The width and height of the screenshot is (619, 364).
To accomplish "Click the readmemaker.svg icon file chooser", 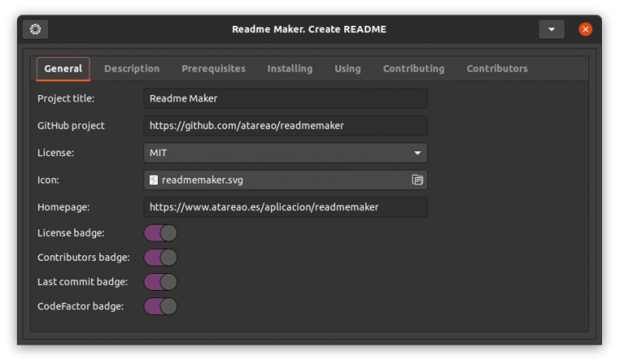I will (x=285, y=180).
